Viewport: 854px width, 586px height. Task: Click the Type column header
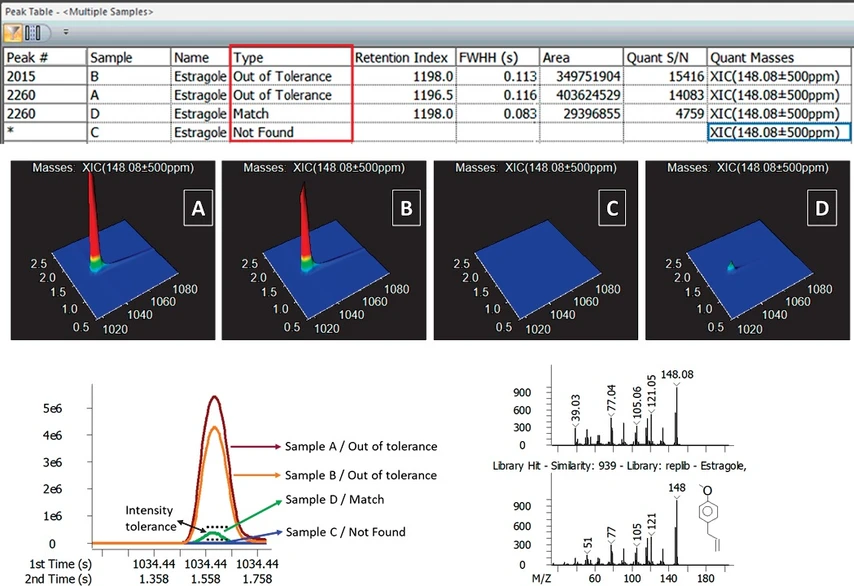coord(290,57)
